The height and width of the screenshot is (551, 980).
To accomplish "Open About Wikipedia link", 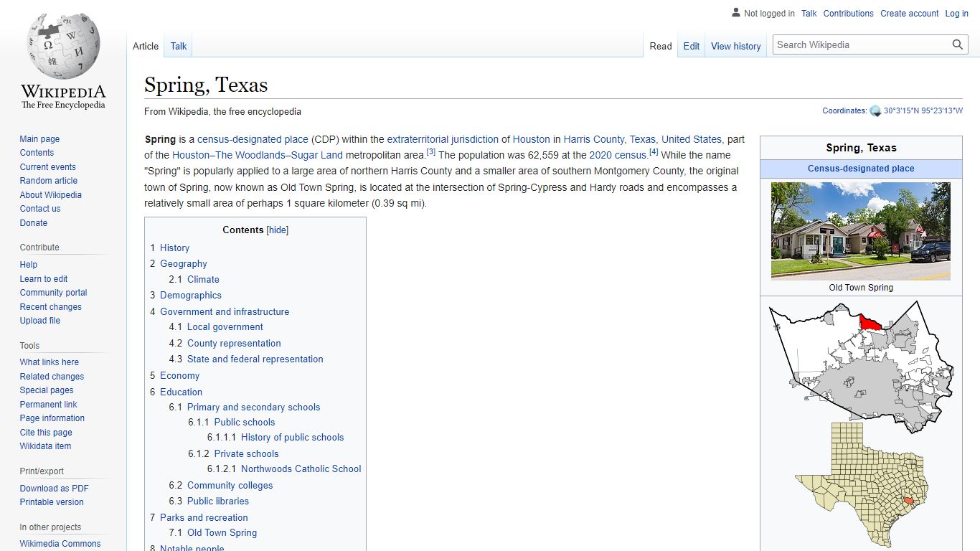I will [x=51, y=195].
